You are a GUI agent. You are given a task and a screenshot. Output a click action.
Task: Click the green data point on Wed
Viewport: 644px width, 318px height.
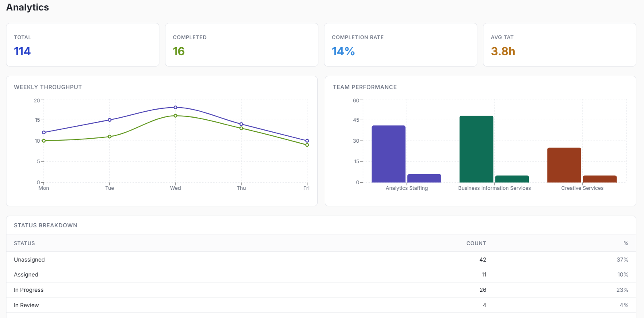(175, 116)
